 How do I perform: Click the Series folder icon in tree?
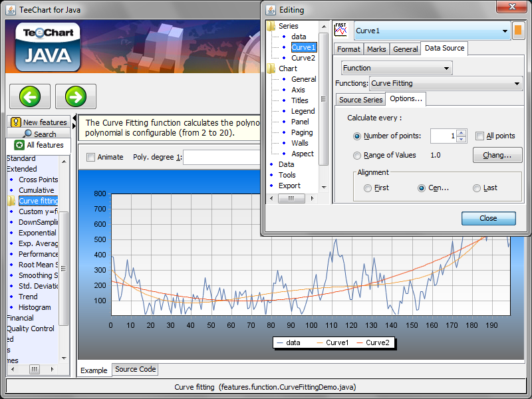271,26
